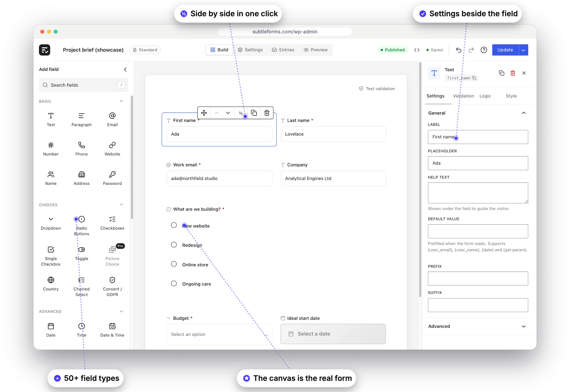Add a Text field from the sidebar

coord(51,119)
